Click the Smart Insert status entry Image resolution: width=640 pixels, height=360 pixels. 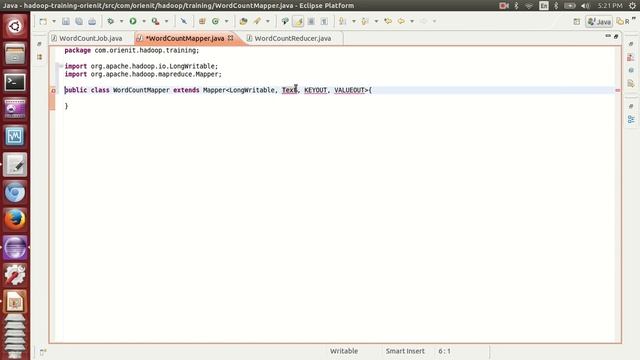pos(405,351)
